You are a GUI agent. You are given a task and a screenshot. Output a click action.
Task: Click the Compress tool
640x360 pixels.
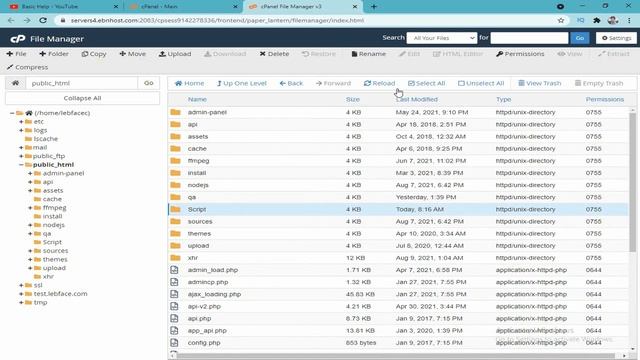tap(27, 67)
